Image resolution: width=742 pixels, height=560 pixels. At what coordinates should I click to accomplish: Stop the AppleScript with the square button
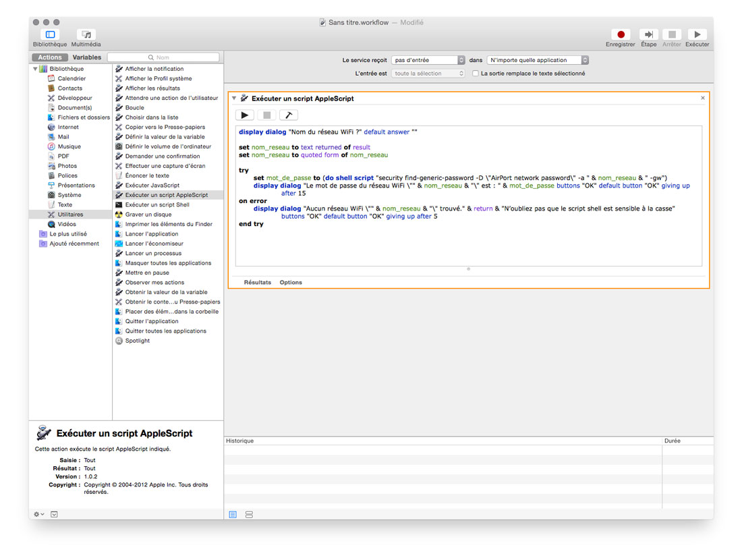coord(267,115)
